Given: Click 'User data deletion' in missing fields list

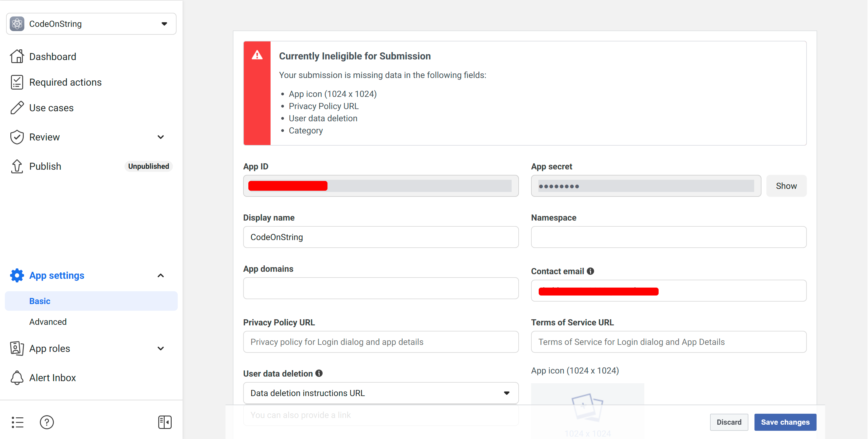Looking at the screenshot, I should (323, 118).
